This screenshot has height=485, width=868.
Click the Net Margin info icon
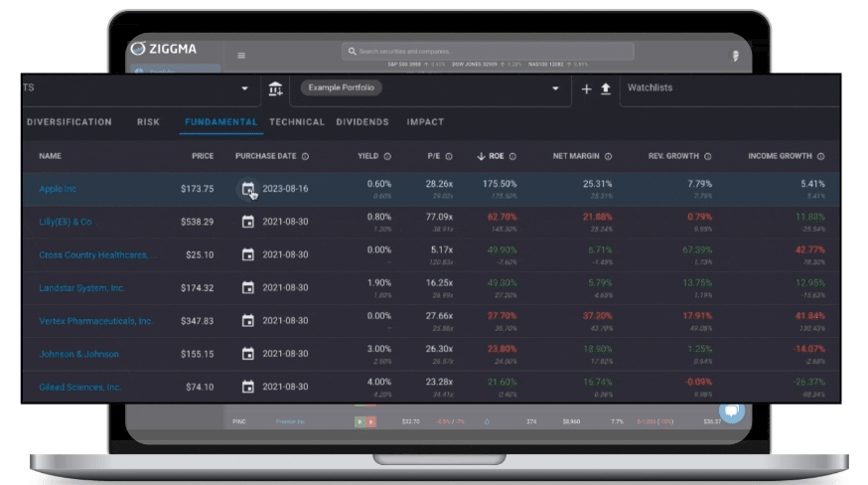[609, 157]
